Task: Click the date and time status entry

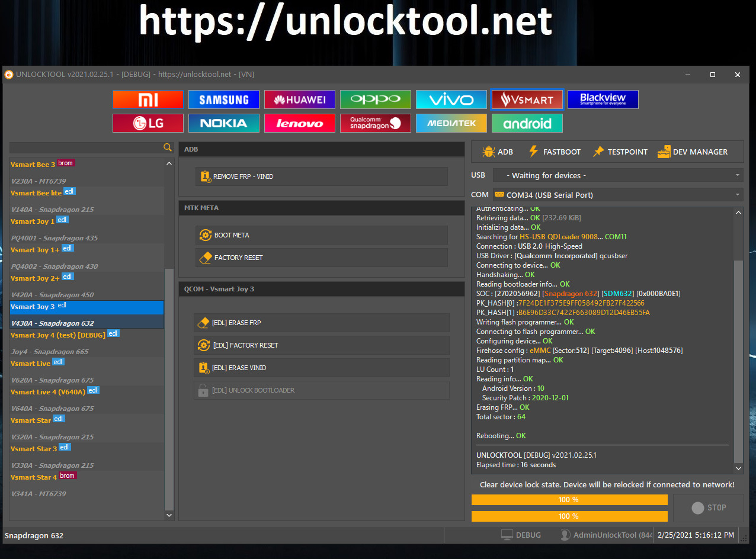Action: click(x=696, y=535)
